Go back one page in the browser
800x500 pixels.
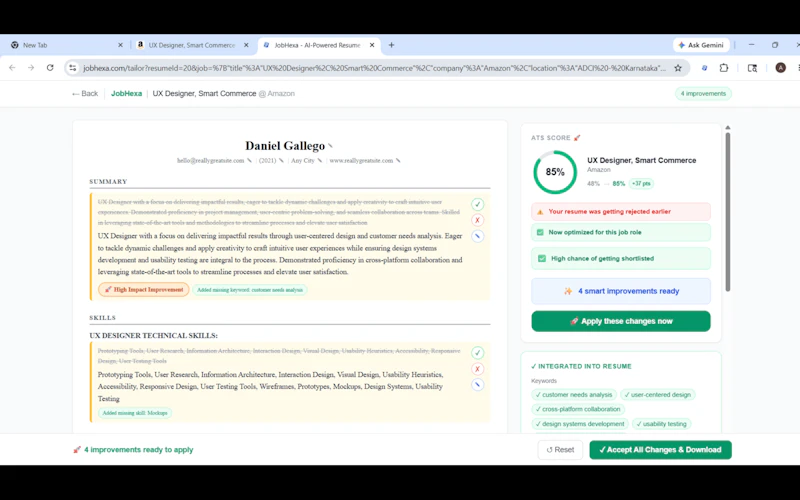[12, 68]
